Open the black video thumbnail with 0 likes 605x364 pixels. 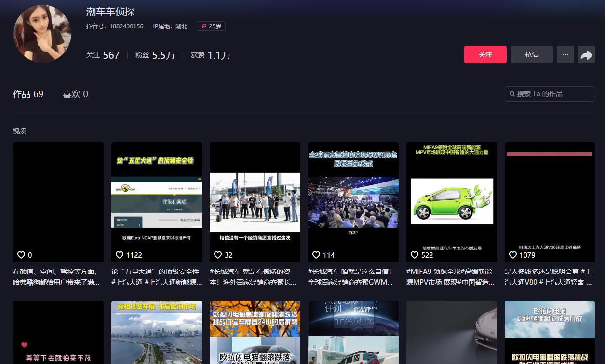coord(58,202)
